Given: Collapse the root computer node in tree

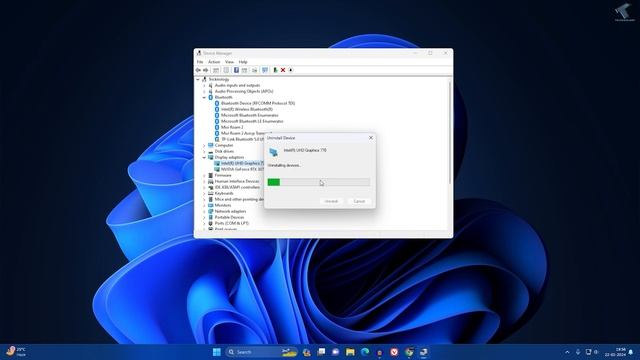Looking at the screenshot, I should coord(198,80).
